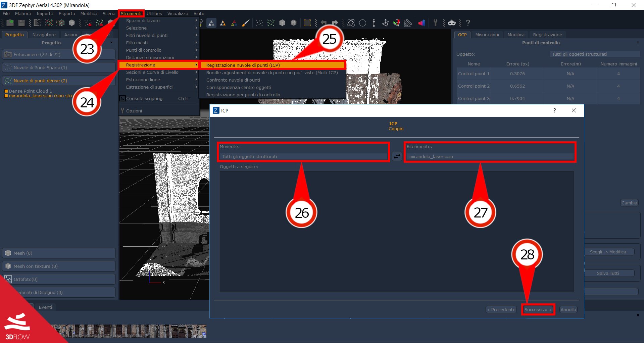Click the Errore (px) column header
The height and width of the screenshot is (343, 644).
click(517, 64)
